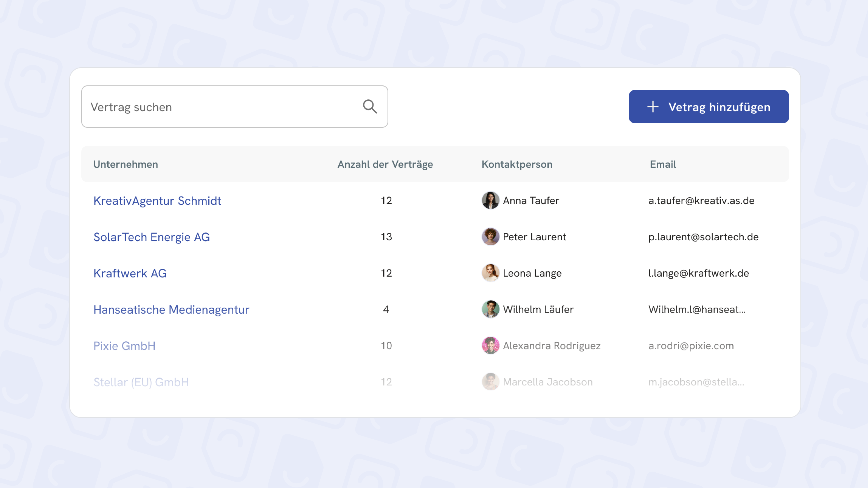Click Leona Lange's profile picture
The height and width of the screenshot is (488, 868).
[490, 273]
